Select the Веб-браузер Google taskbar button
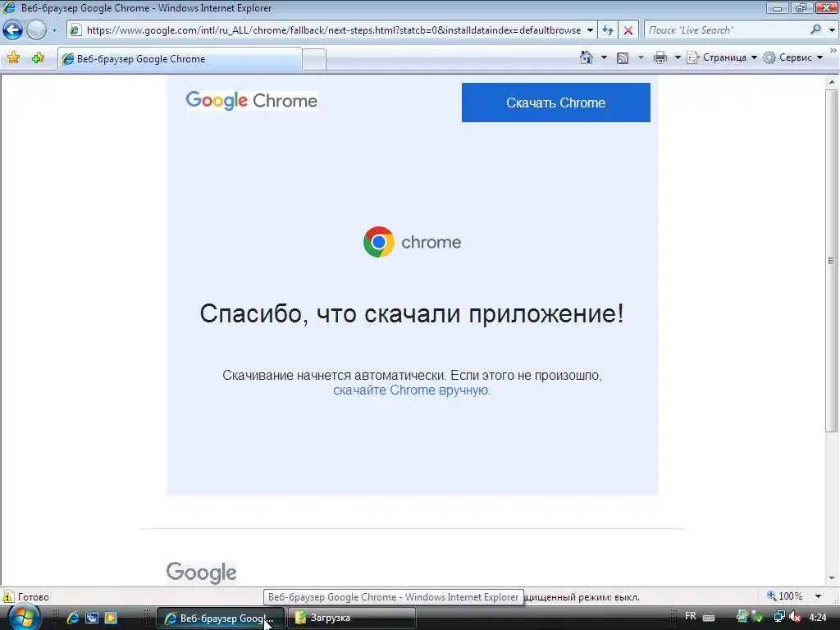Image resolution: width=840 pixels, height=630 pixels. click(221, 619)
